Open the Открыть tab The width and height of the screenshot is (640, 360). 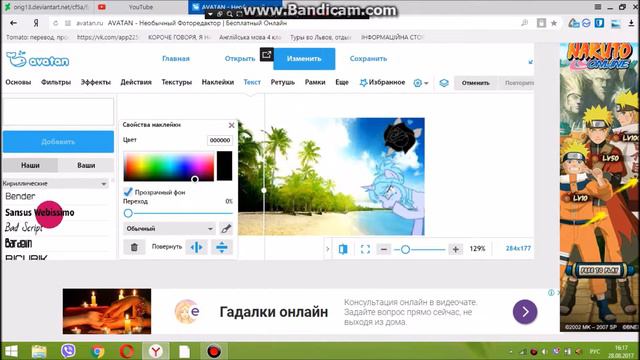click(240, 59)
